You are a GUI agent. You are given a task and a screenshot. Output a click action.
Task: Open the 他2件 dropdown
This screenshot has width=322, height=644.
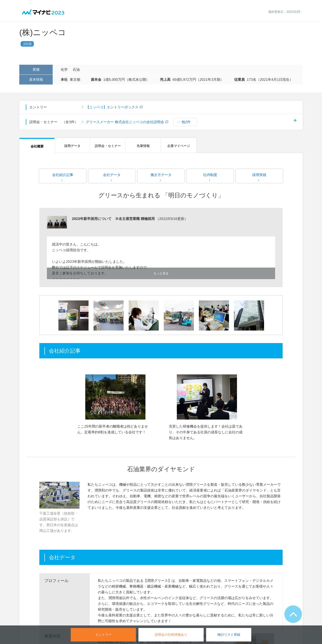(185, 122)
